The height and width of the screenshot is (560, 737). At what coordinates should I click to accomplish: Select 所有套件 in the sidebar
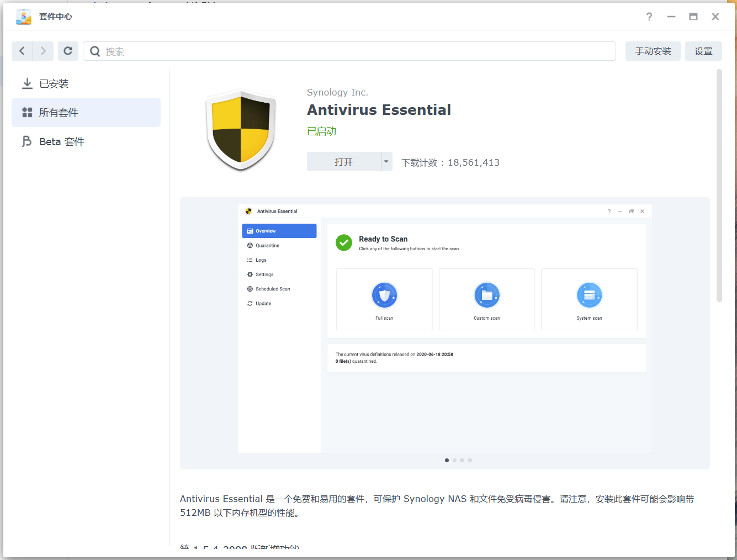[x=86, y=112]
